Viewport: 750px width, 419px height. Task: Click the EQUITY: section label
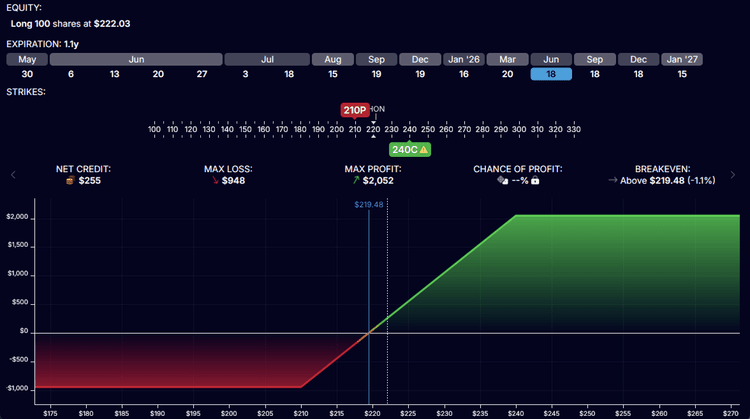[24, 8]
